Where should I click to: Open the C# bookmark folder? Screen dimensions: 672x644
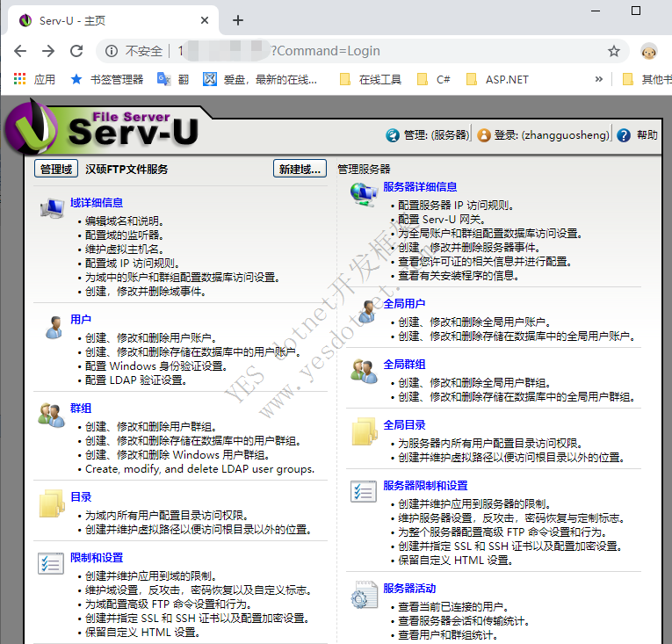[x=434, y=79]
